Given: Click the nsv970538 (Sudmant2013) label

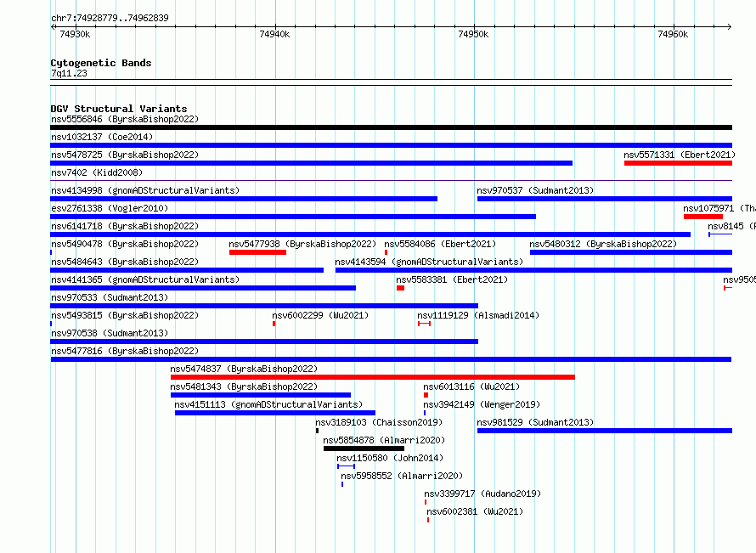Looking at the screenshot, I should (x=110, y=333).
